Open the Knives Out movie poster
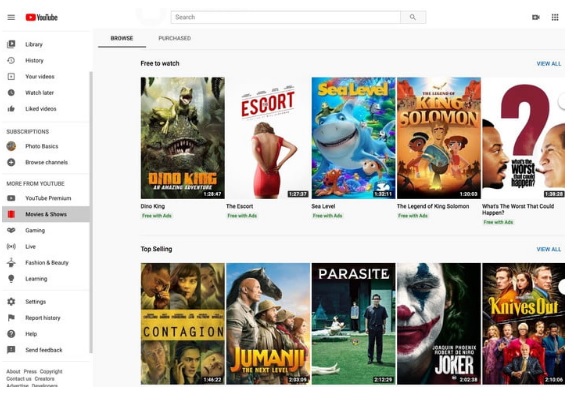The width and height of the screenshot is (574, 403). coord(523,324)
